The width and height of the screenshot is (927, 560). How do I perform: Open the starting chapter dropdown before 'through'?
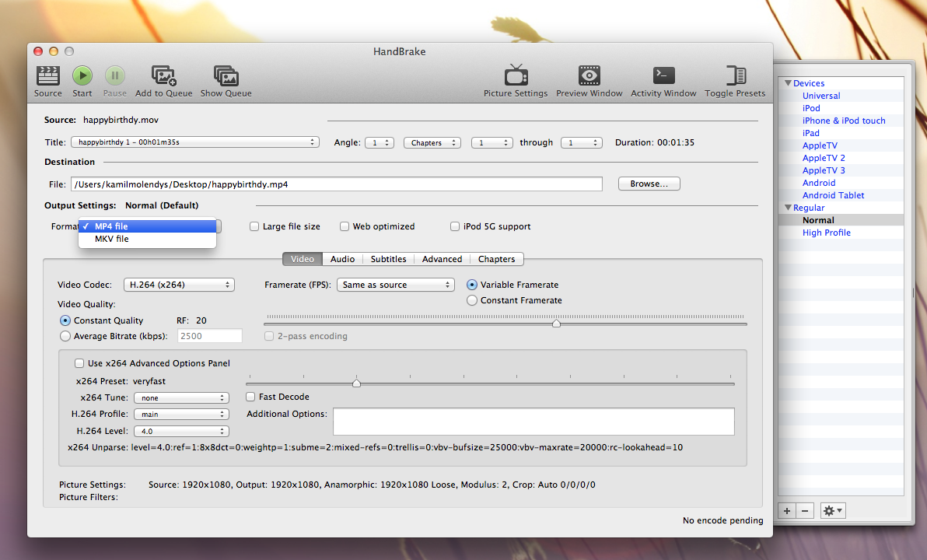click(491, 142)
